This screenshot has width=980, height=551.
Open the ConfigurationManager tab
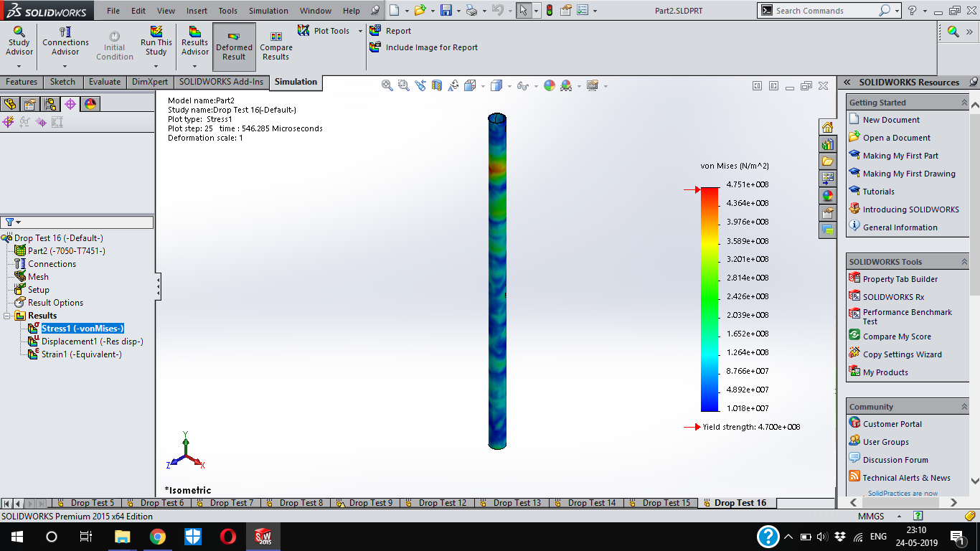[x=50, y=104]
